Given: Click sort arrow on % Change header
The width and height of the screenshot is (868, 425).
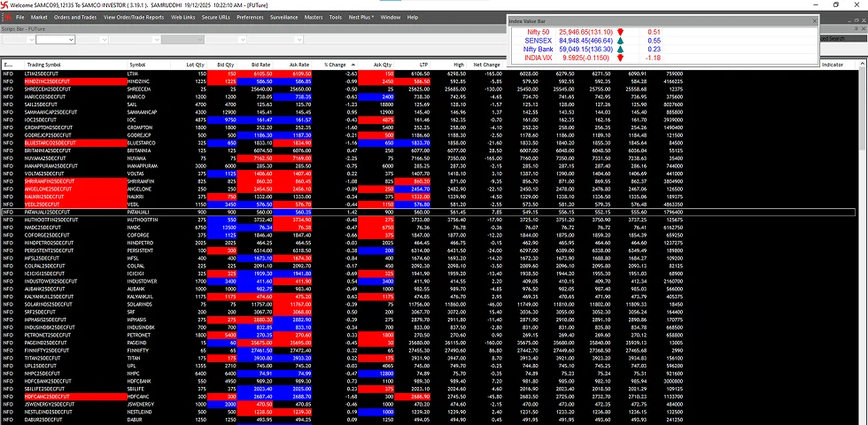Looking at the screenshot, I should click(x=353, y=65).
